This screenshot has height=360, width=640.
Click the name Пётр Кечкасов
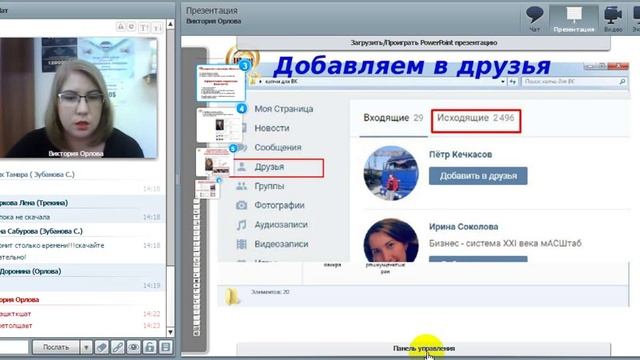[460, 155]
